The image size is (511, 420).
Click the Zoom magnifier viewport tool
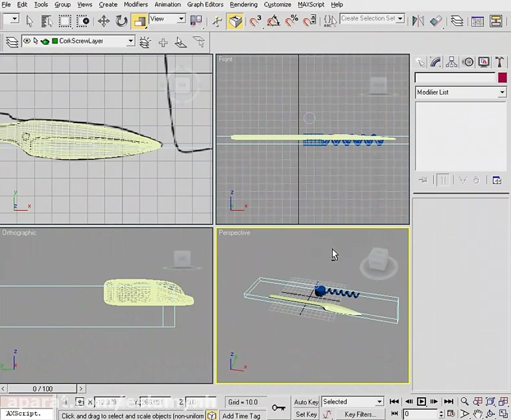click(464, 401)
